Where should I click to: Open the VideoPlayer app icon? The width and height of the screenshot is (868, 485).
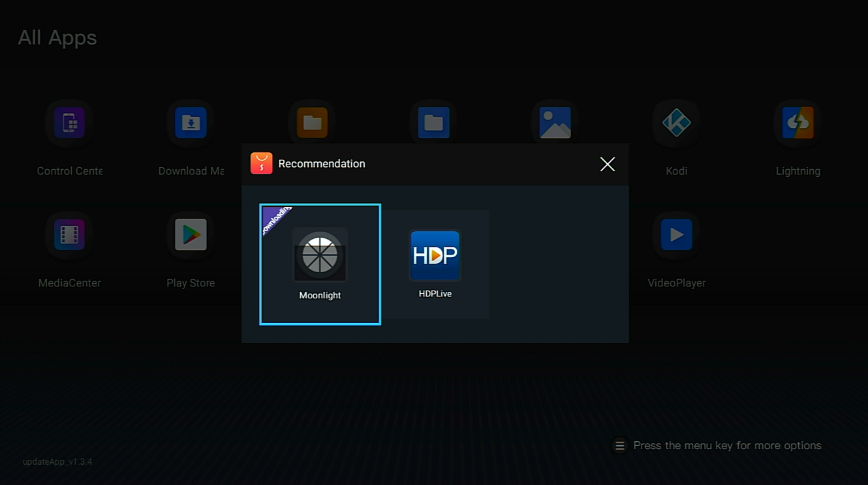coord(676,234)
